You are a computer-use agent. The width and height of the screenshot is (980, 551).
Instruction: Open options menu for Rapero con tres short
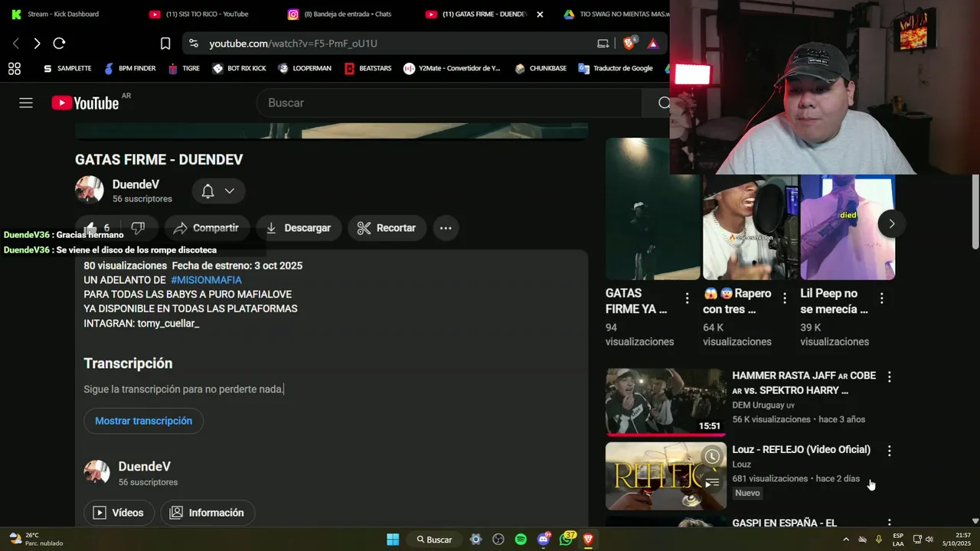click(784, 298)
